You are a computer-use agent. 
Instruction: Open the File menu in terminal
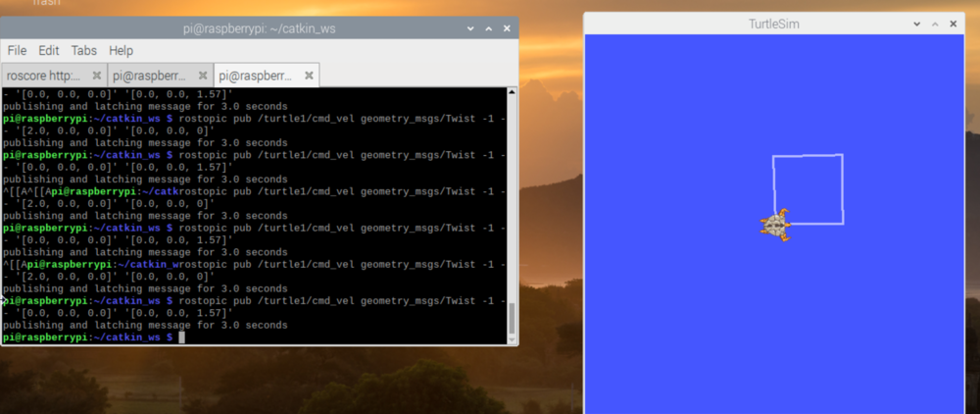(x=17, y=50)
